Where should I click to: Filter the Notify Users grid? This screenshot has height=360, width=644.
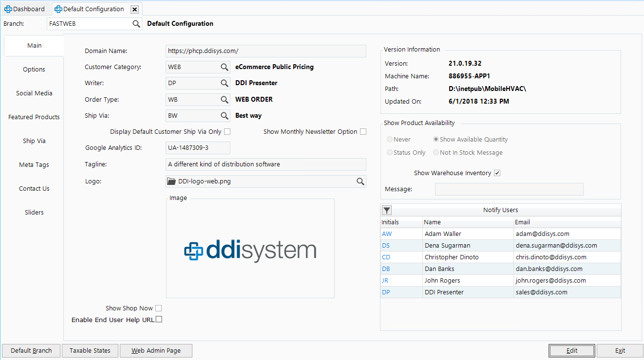(x=386, y=210)
